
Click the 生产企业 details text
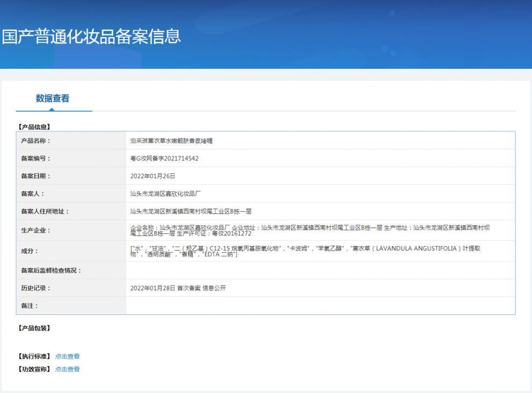point(310,231)
